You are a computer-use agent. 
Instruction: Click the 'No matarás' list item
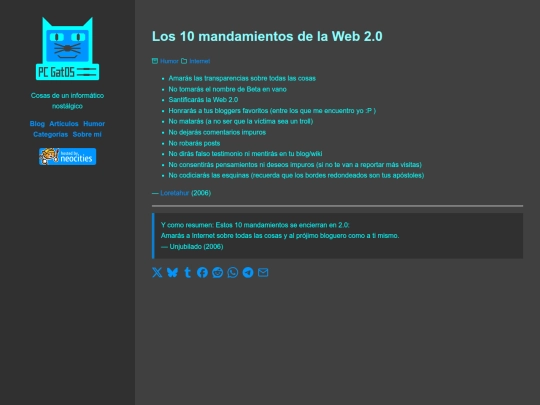241,121
